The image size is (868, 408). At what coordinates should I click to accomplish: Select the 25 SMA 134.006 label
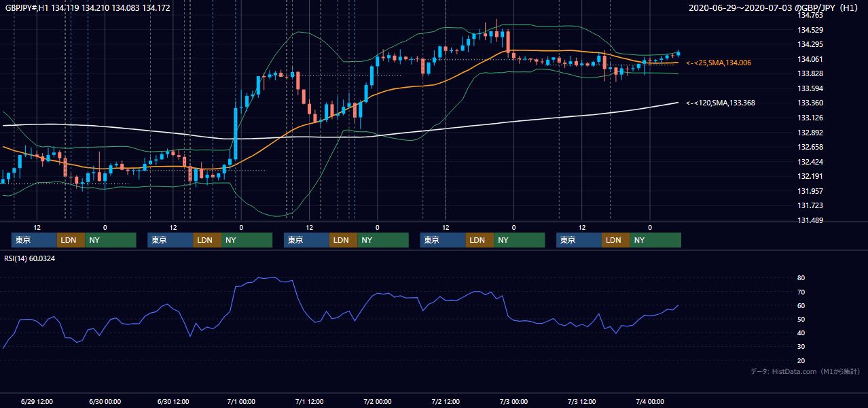(x=718, y=63)
